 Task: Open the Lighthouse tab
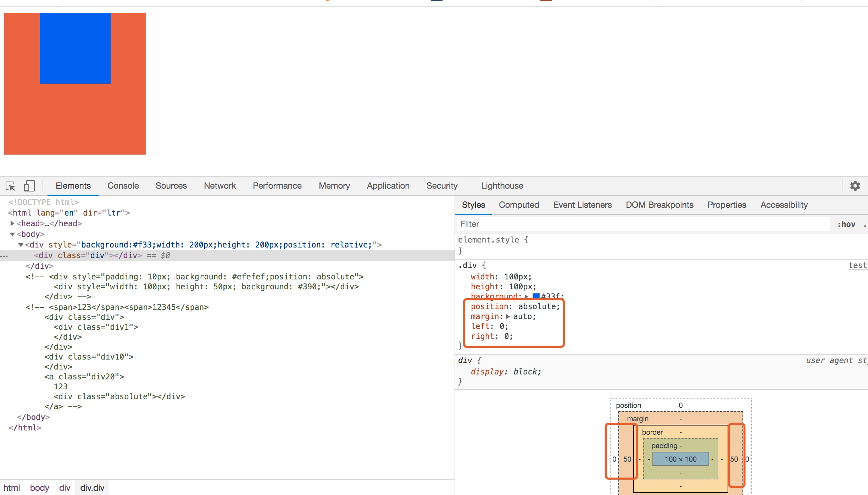point(502,186)
